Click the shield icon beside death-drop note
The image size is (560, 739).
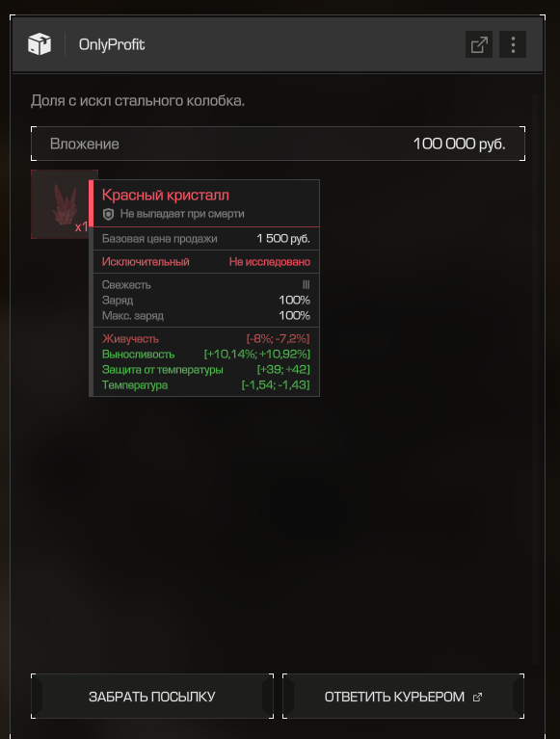point(108,215)
